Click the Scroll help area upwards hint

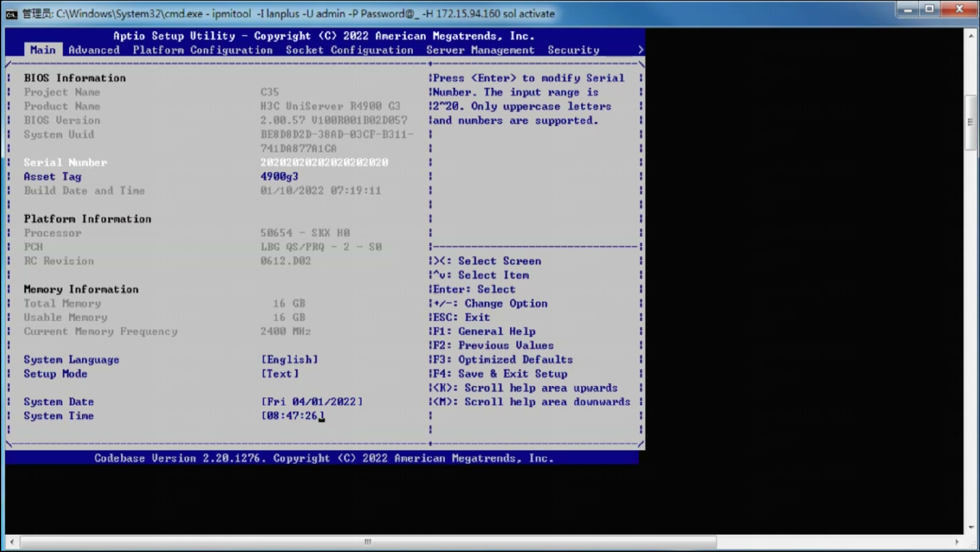tap(525, 388)
